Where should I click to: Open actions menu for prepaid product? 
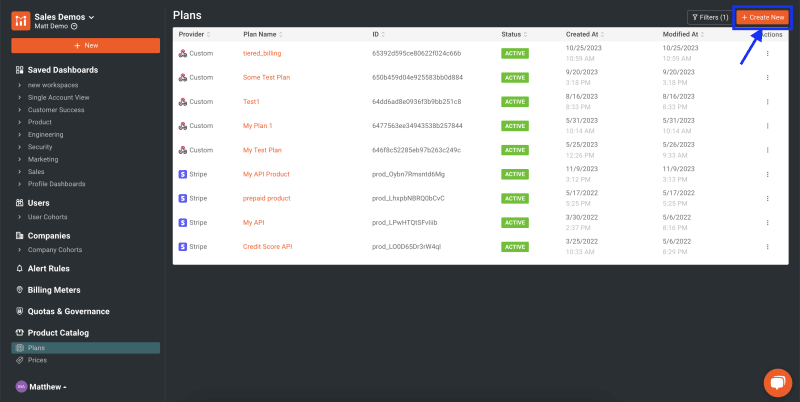pos(767,198)
